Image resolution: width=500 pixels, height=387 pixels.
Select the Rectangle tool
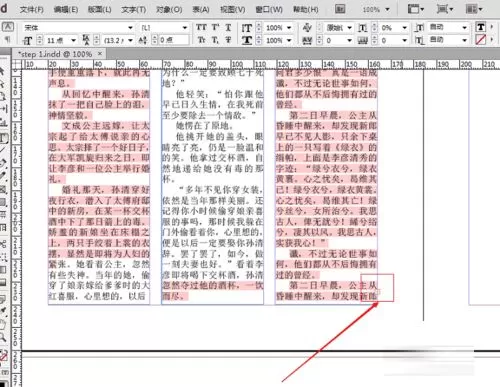tap(3, 202)
